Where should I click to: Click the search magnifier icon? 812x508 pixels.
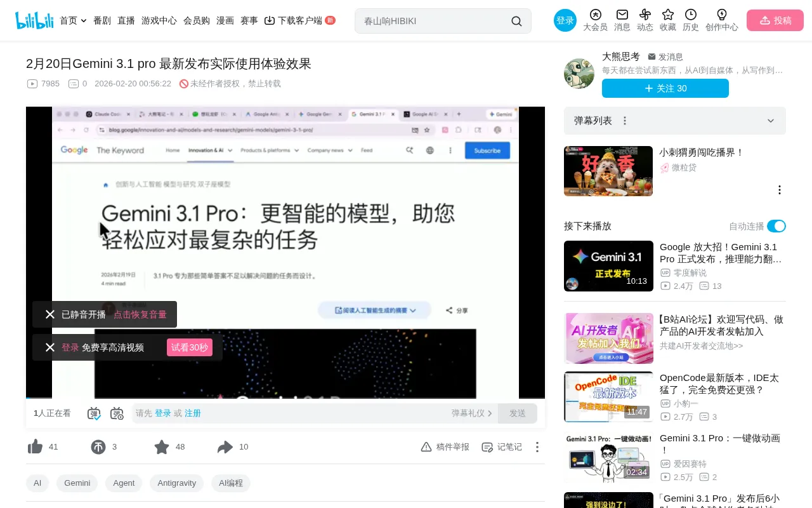(x=516, y=21)
